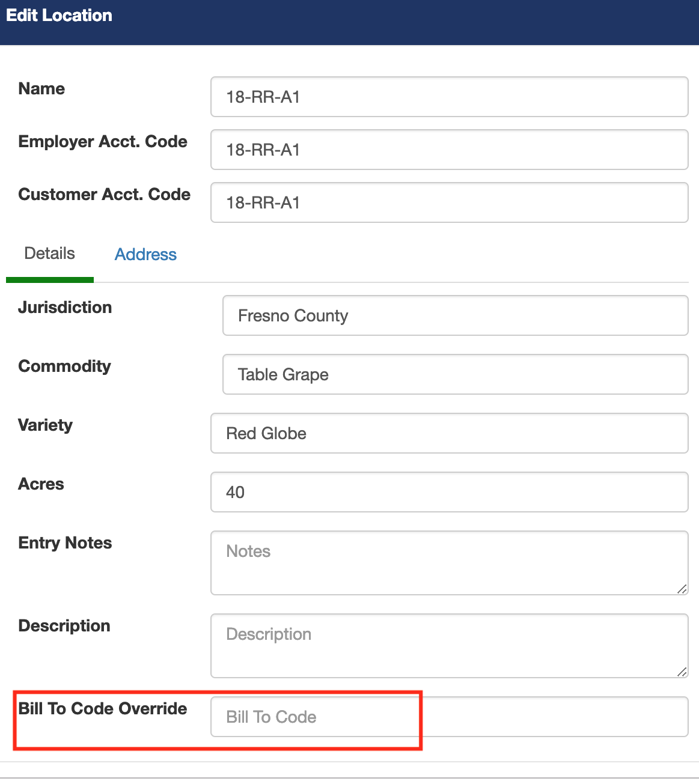Click the resize grip on Entry Notes
Image resolution: width=699 pixels, height=784 pixels.
683,589
